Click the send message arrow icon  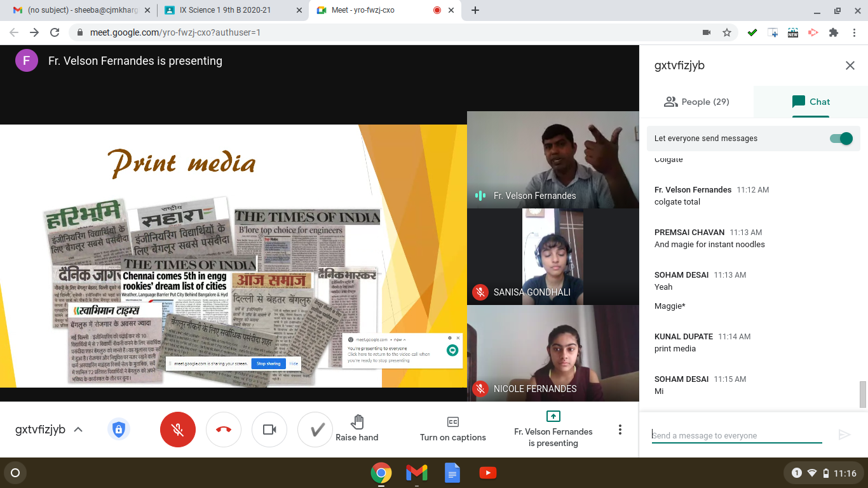point(844,435)
